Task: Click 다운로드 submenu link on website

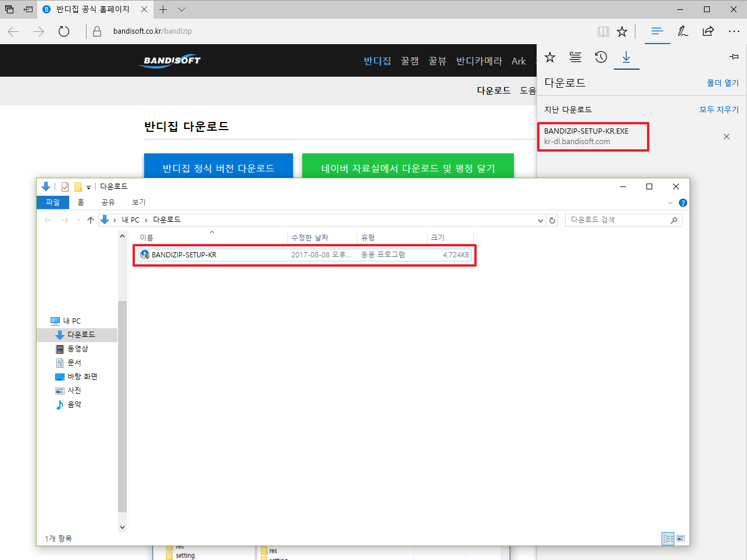Action: pos(494,91)
